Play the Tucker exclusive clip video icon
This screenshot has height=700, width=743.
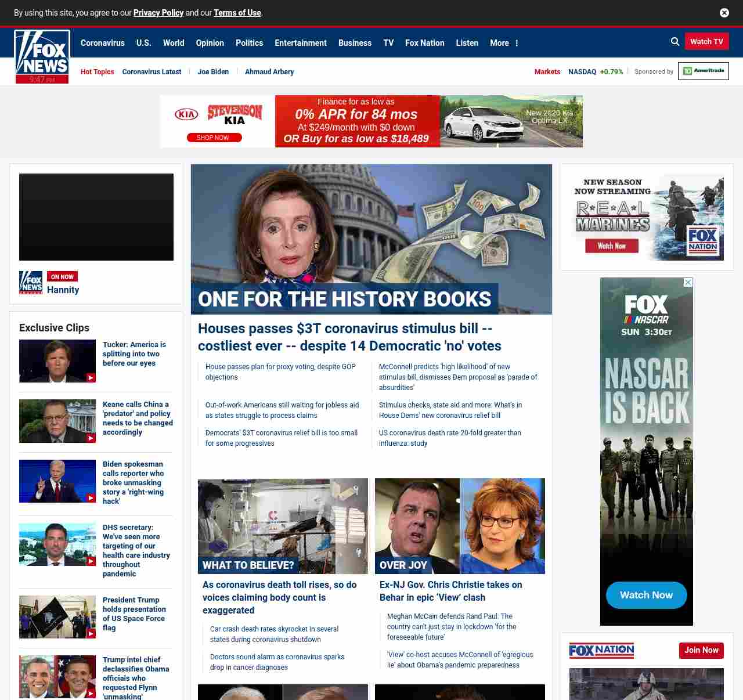click(x=91, y=378)
